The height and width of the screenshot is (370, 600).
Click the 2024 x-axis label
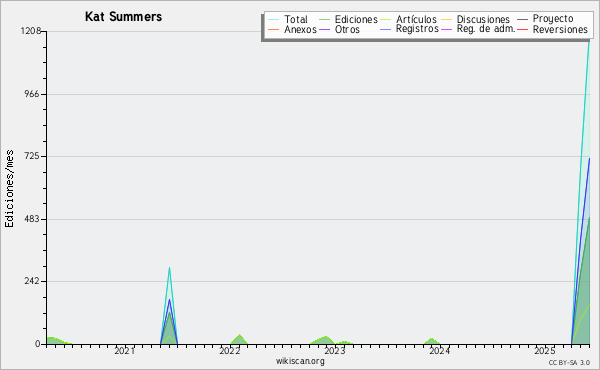(439, 351)
